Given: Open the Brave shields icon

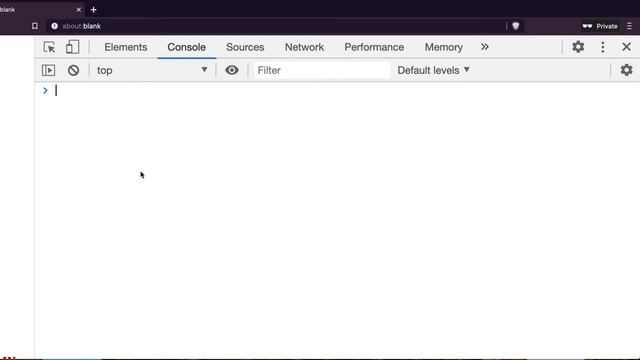Looking at the screenshot, I should pos(516,26).
